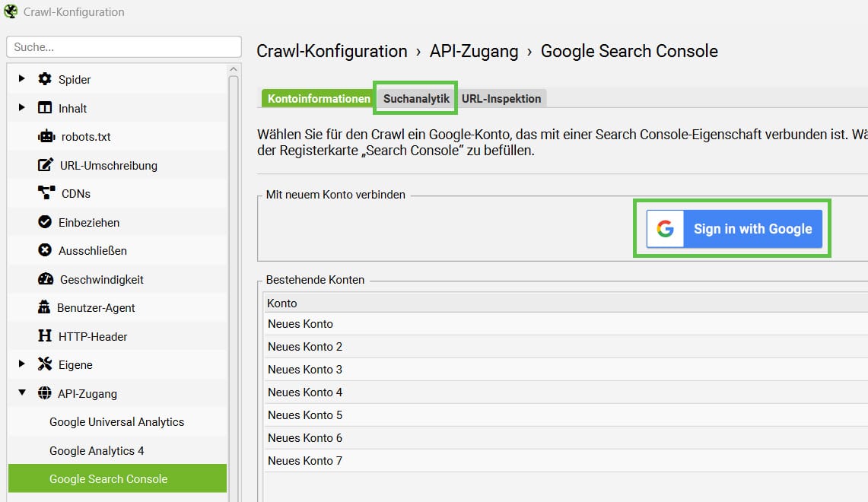Open robots.txt settings
The image size is (868, 502).
tap(86, 137)
